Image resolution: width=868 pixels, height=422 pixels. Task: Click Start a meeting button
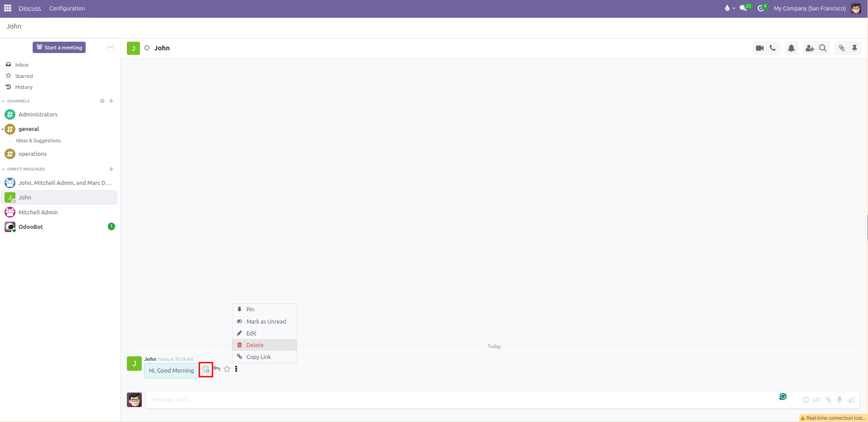(59, 47)
